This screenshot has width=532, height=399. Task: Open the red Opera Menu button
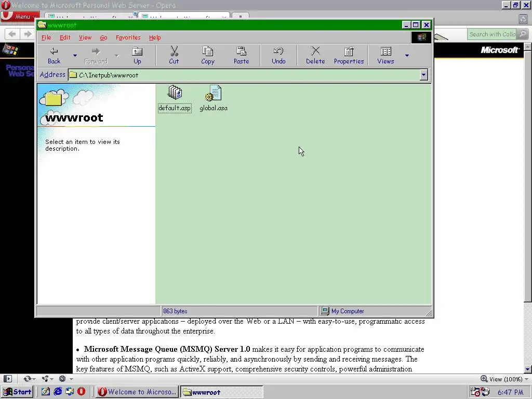[x=20, y=17]
